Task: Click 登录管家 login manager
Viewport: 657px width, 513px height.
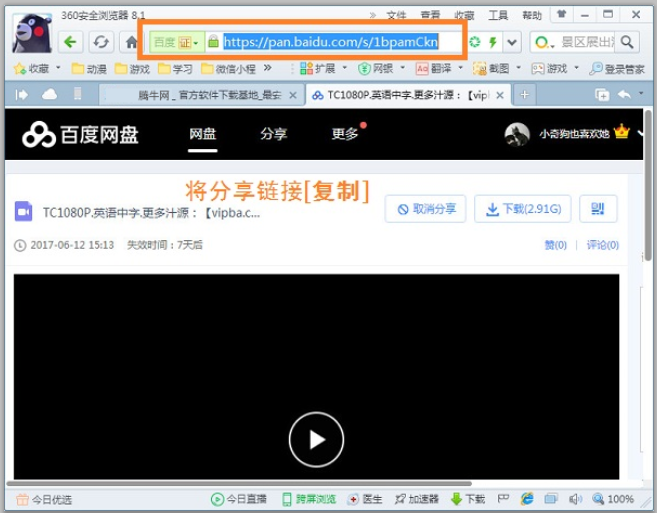Action: pyautogui.click(x=617, y=69)
